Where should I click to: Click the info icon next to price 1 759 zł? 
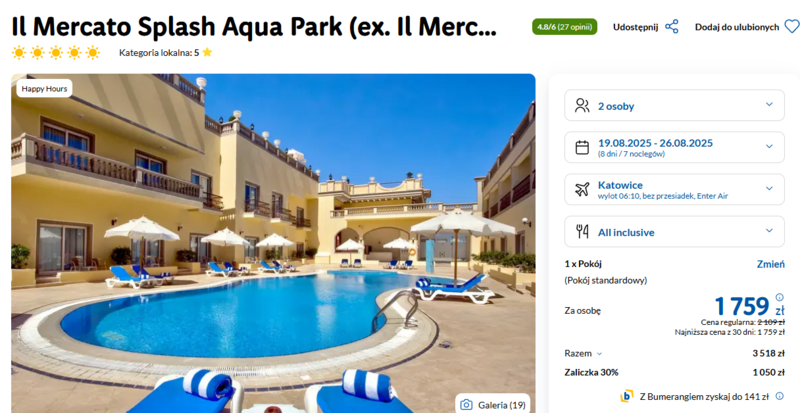coord(780,297)
